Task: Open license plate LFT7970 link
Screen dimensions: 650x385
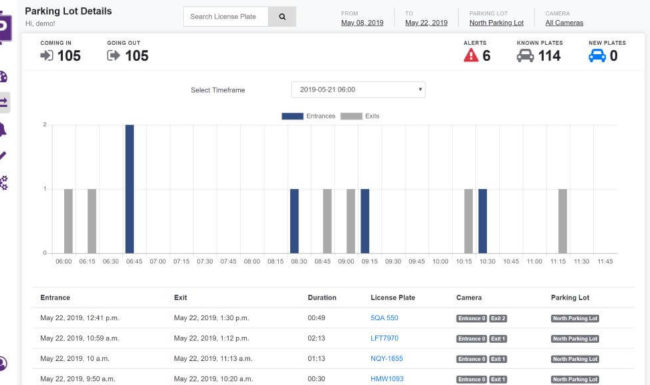Action: [x=384, y=338]
